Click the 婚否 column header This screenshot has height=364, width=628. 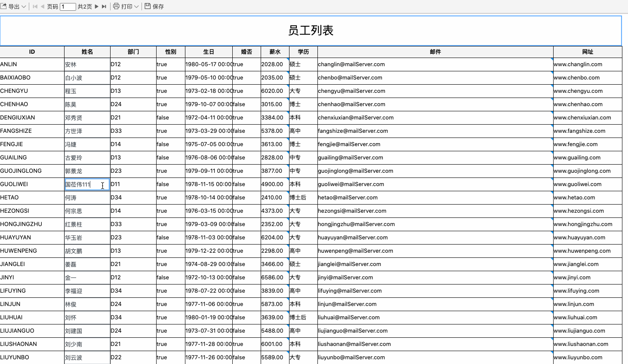point(246,52)
